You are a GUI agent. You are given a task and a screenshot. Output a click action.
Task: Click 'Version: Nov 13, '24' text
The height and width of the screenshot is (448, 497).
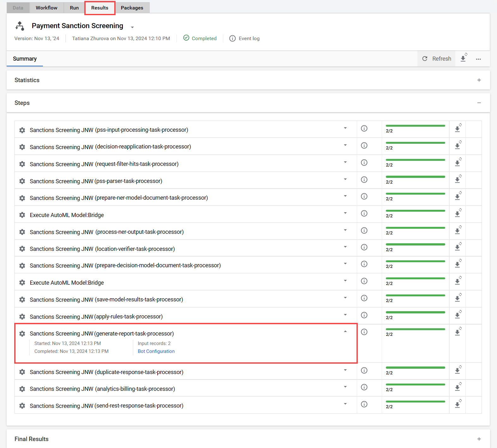coord(37,39)
